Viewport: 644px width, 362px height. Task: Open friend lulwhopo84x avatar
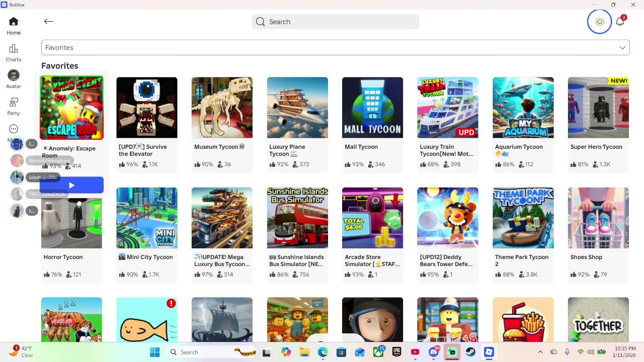(x=17, y=177)
